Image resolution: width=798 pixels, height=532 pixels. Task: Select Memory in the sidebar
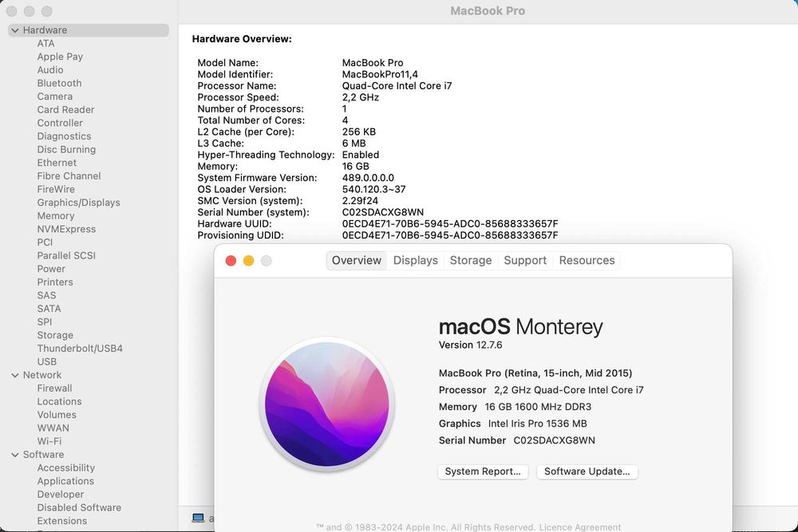[x=56, y=215]
